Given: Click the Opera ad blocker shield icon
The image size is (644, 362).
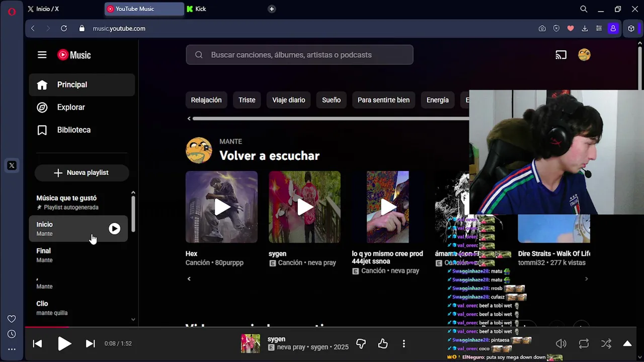Looking at the screenshot, I should click(556, 29).
